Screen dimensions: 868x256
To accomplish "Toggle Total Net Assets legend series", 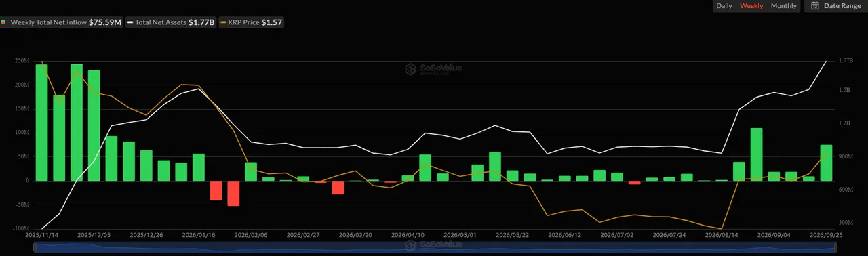I will (172, 22).
